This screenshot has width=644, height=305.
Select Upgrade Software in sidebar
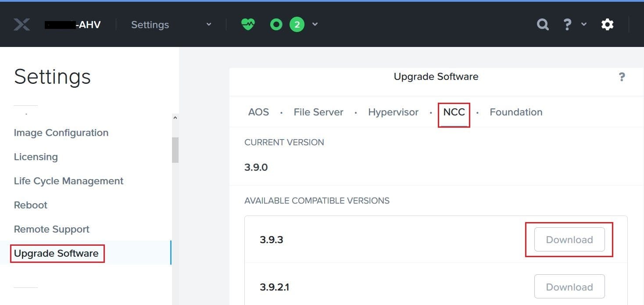[56, 253]
